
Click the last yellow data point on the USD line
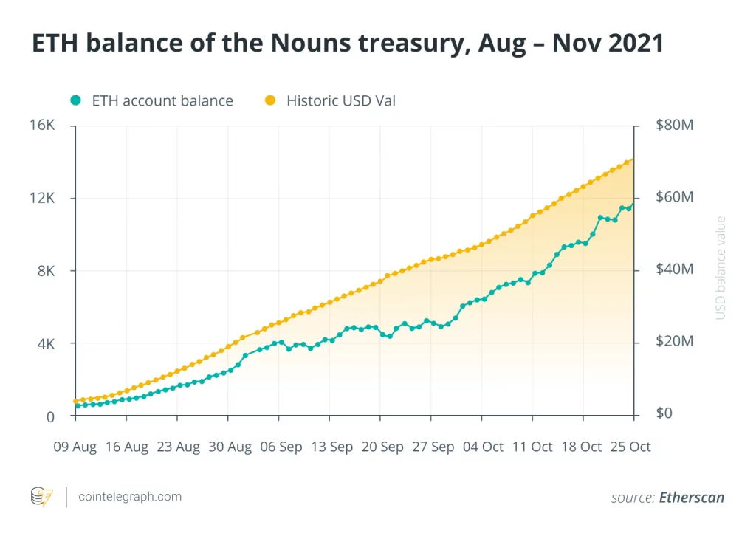point(632,160)
